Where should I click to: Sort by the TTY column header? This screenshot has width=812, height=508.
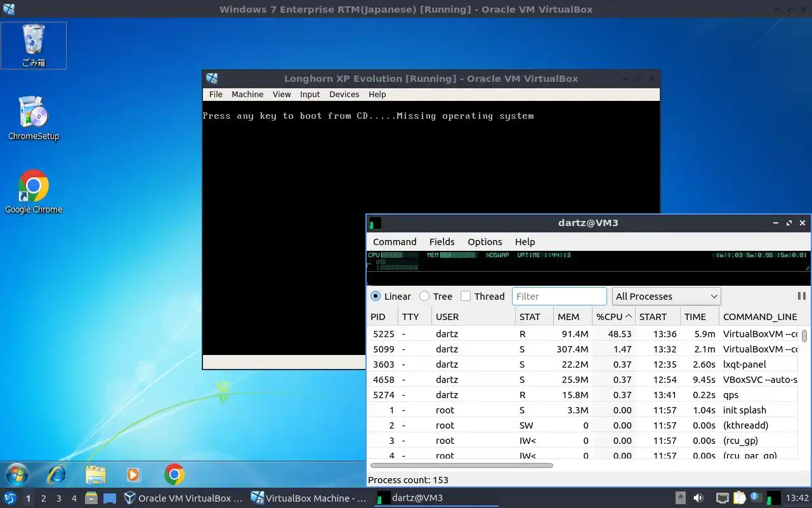click(415, 316)
